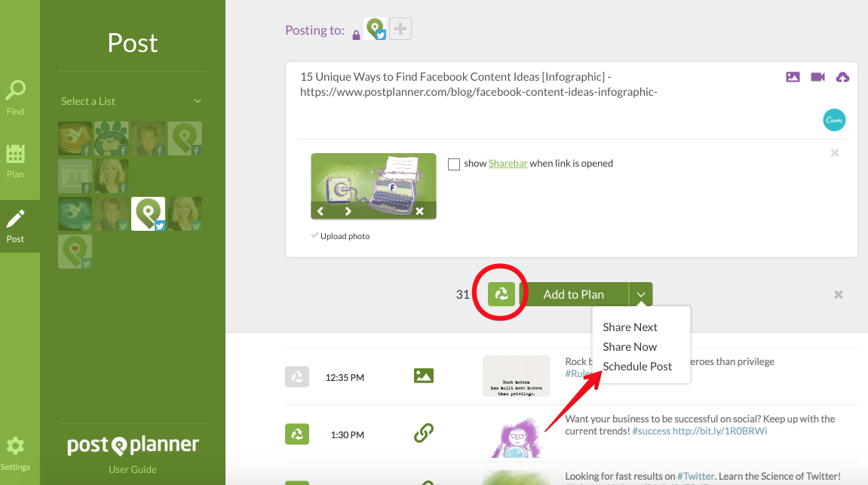
Task: Toggle the circled recycle post button
Action: (501, 294)
